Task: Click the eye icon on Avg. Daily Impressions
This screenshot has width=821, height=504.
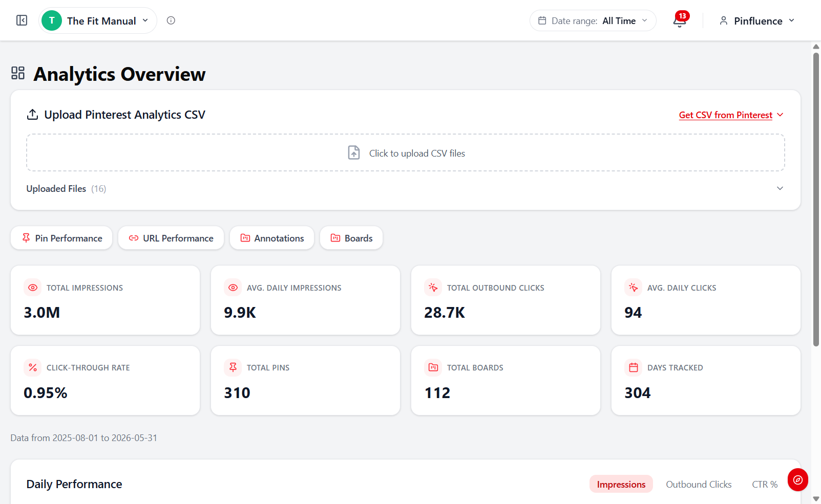Action: tap(233, 288)
